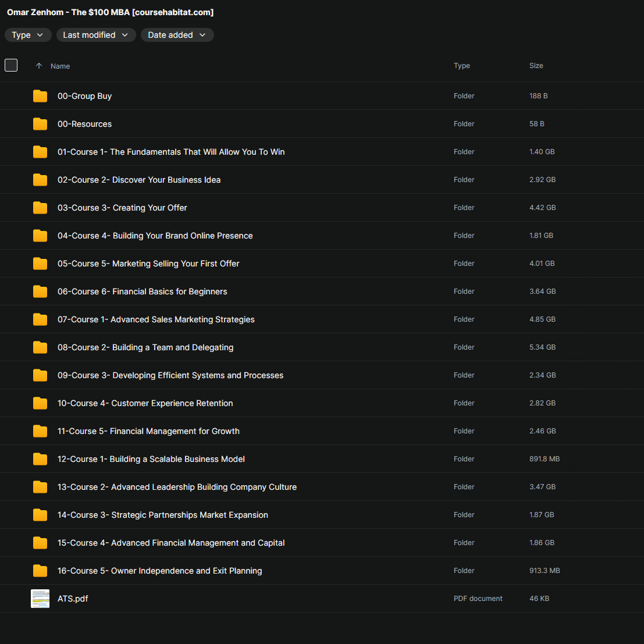Click the 00-Group Buy folder icon
This screenshot has width=644, height=644.
(40, 96)
